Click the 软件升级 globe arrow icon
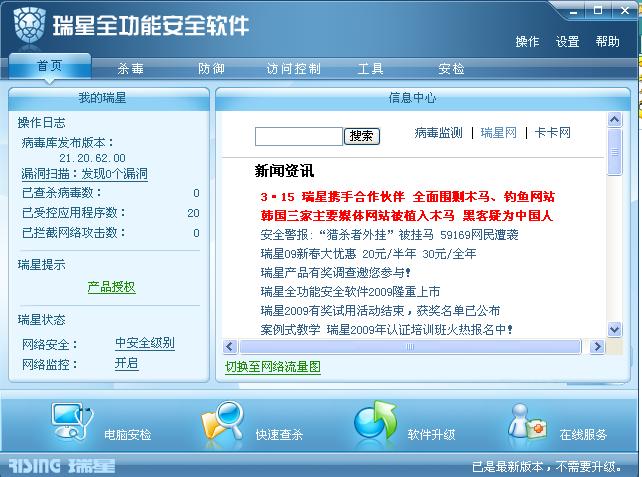Viewport: 642px width, 477px height. (x=375, y=422)
